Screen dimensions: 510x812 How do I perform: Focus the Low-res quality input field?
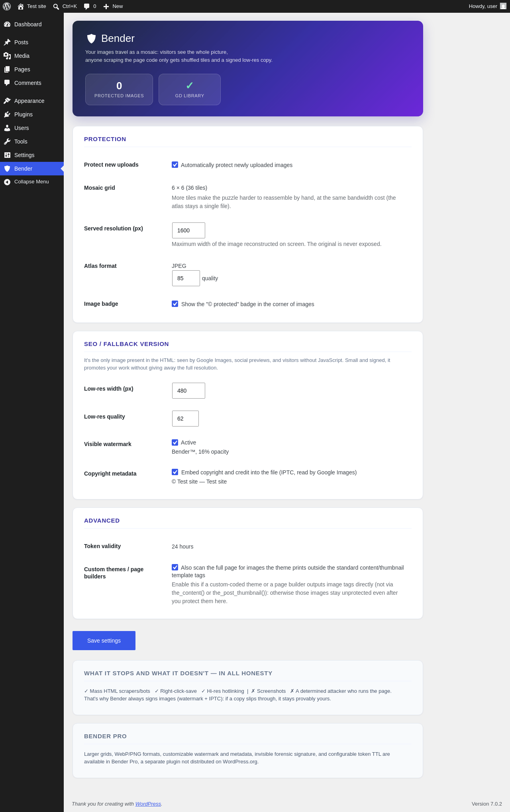tap(185, 419)
